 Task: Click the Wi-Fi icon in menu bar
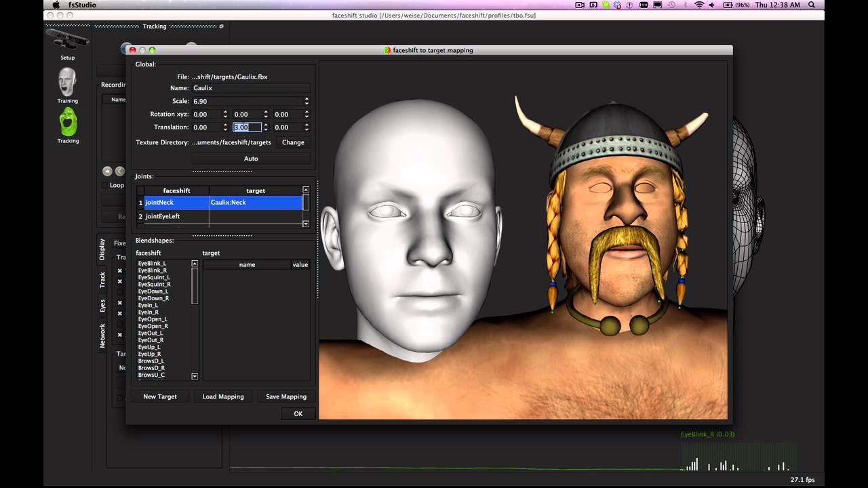[699, 5]
